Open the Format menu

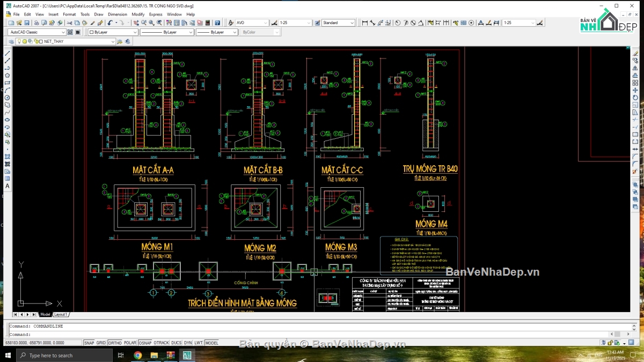(69, 14)
